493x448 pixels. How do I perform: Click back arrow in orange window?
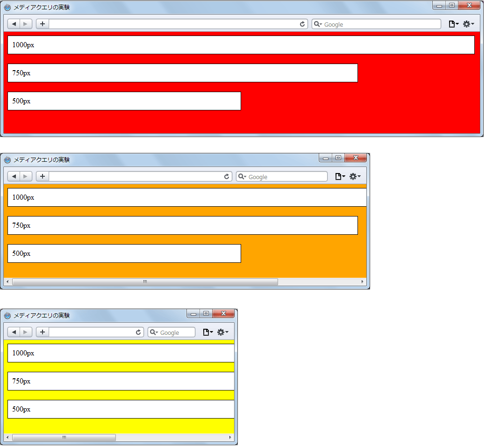[x=14, y=176]
